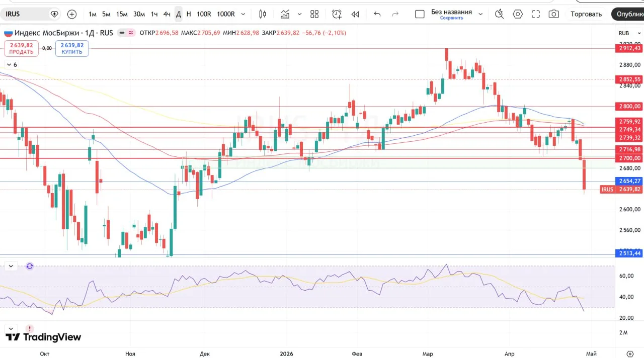Switch timeframe to 1ч
644x358 pixels.
(x=154, y=14)
